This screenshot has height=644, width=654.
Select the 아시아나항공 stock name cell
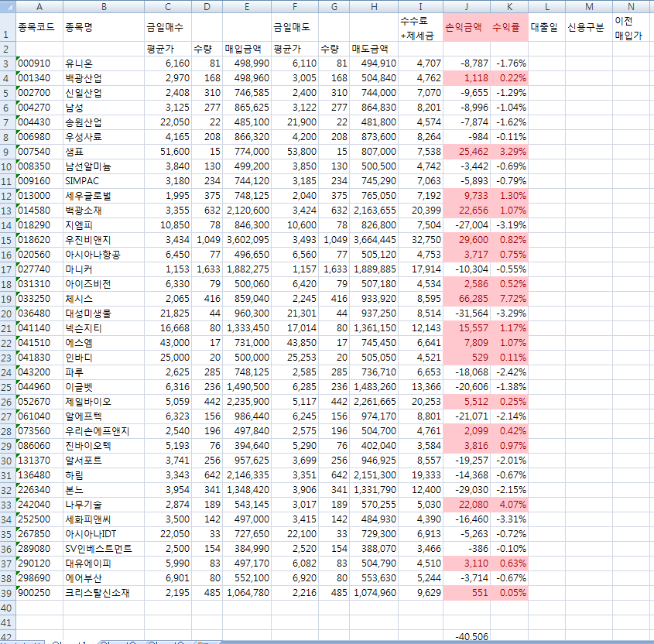pos(104,255)
